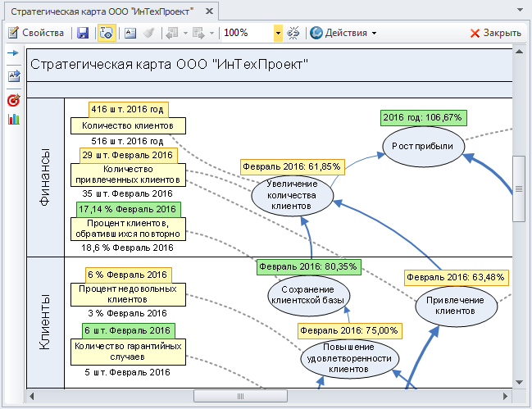Screen dimensions: 532x409
Task: Select the Стратегическая карта ООО tab
Action: click(x=102, y=11)
